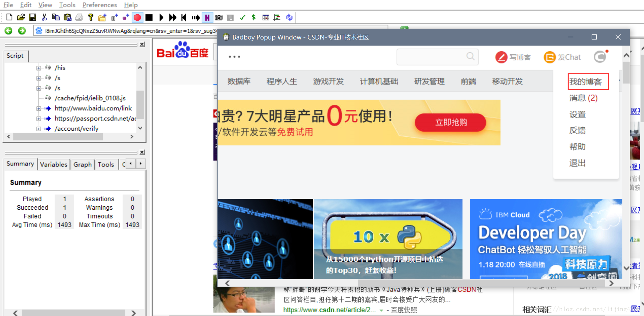Step through script with dotted arrow icon
Image resolution: width=644 pixels, height=316 pixels.
(x=196, y=17)
